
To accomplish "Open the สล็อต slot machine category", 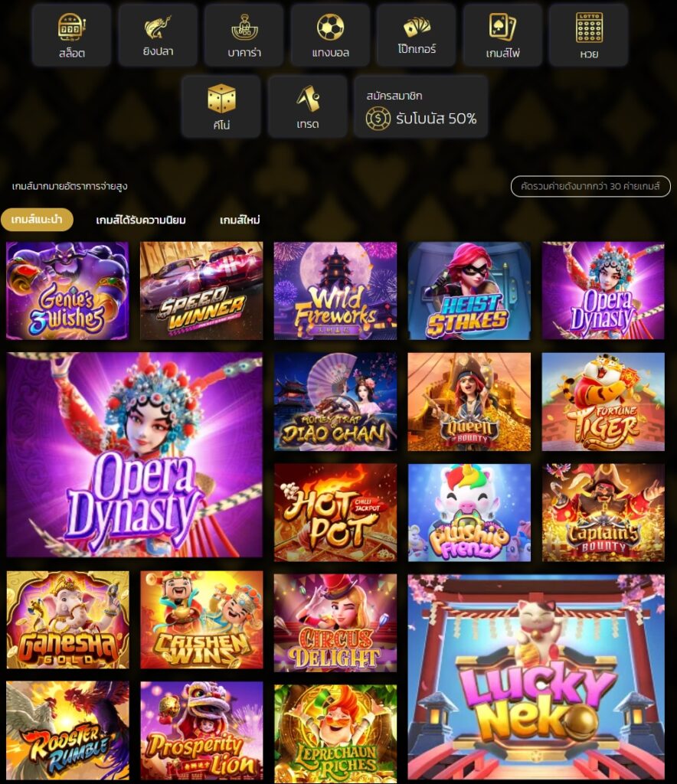I will (x=71, y=35).
